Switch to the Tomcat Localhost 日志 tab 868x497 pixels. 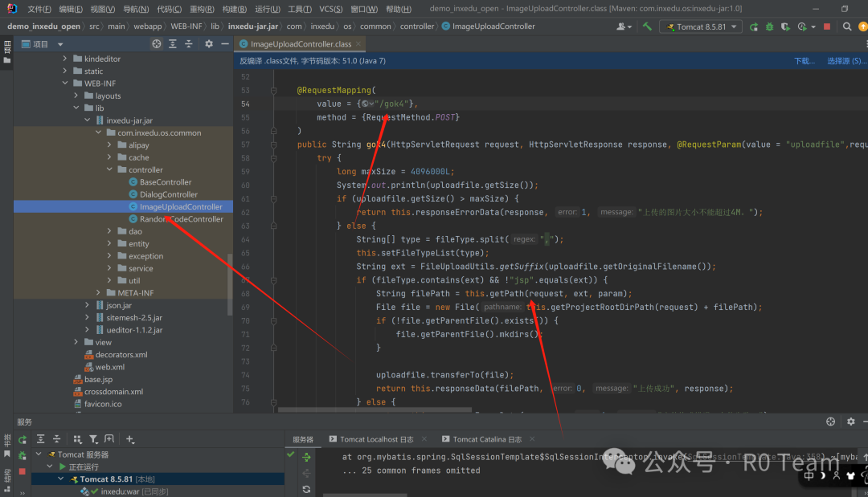coord(376,439)
